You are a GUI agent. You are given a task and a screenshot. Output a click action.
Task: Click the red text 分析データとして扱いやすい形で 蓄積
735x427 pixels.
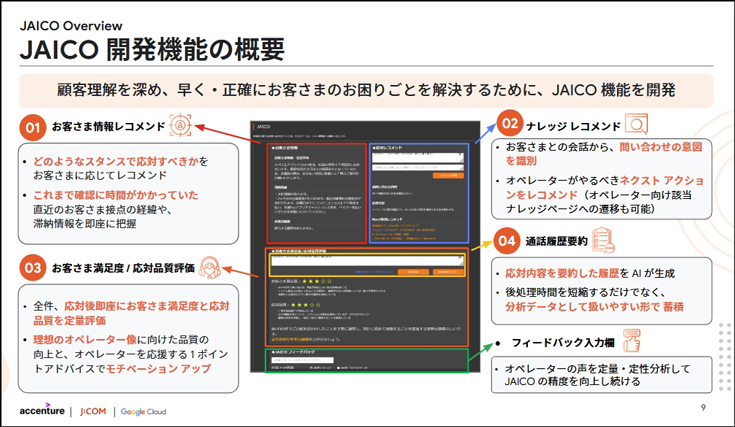[594, 307]
